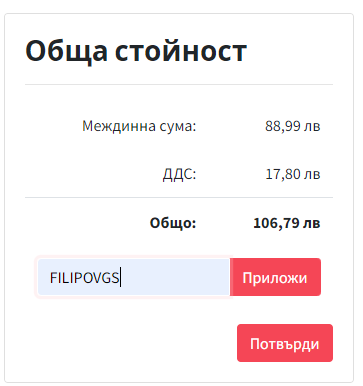Click the word стойност in the heading
363x386 pixels.
[181, 51]
